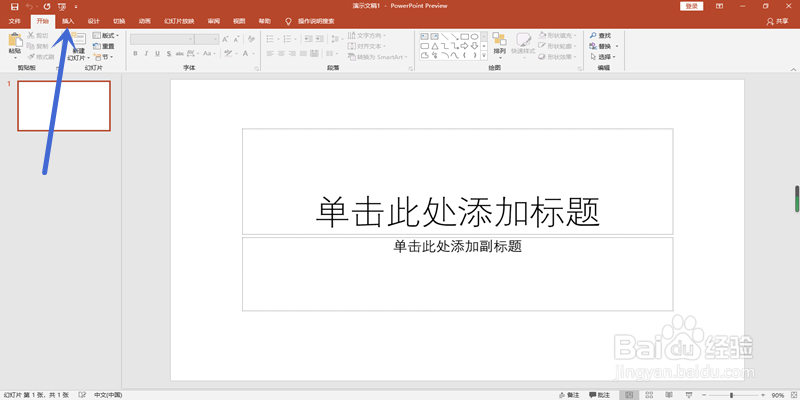Select the oval shape in shapes gallery
Screen dimensions: 800x400
tap(474, 37)
